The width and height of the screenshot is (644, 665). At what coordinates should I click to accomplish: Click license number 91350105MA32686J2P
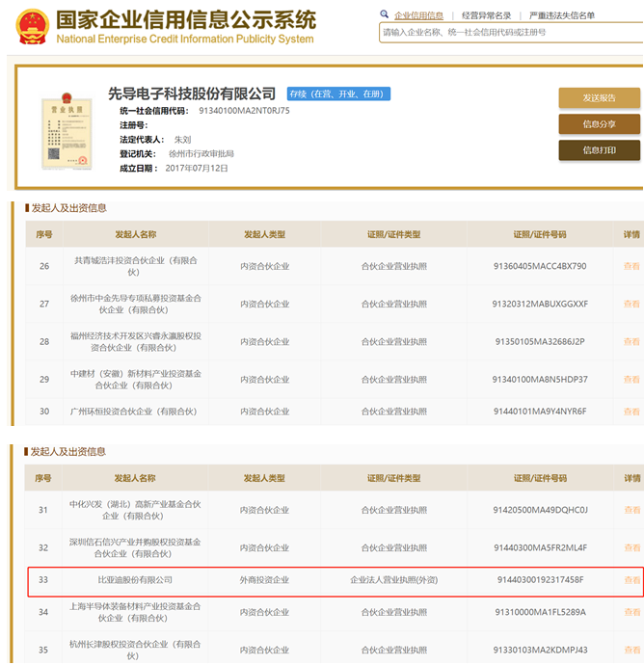[x=540, y=342]
